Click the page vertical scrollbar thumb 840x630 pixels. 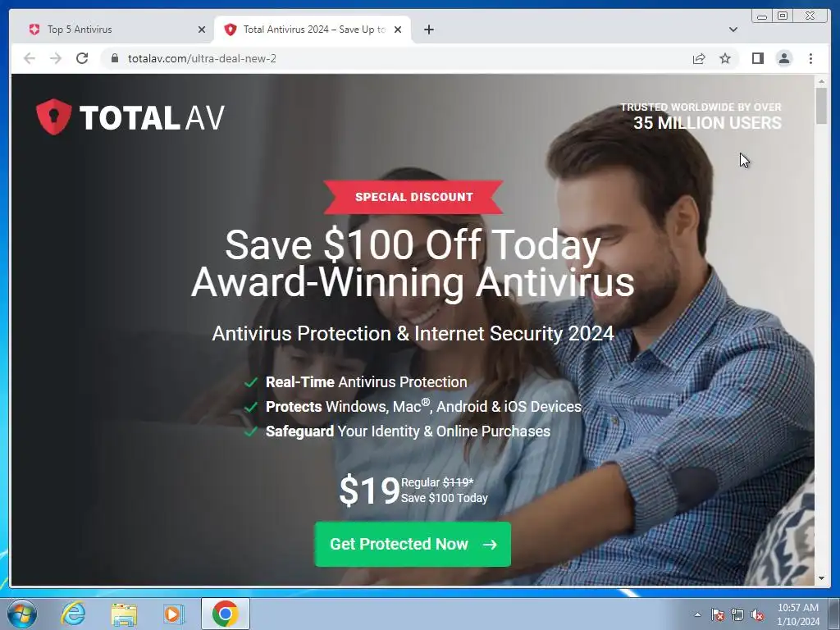[821, 105]
